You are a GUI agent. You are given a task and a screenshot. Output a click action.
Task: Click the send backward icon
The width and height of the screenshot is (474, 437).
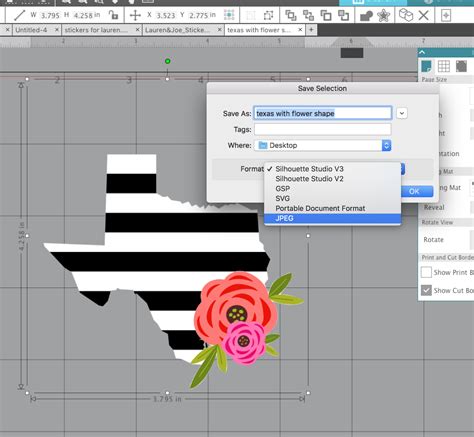point(326,15)
